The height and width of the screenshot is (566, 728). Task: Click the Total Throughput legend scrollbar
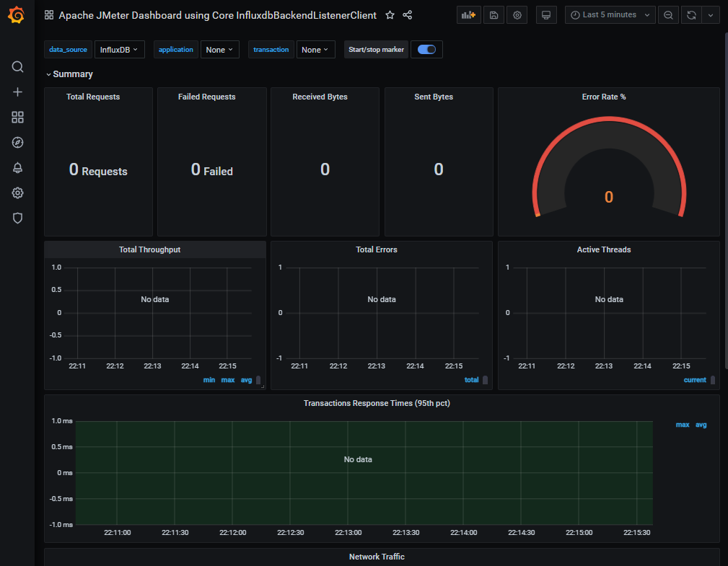[x=258, y=380]
